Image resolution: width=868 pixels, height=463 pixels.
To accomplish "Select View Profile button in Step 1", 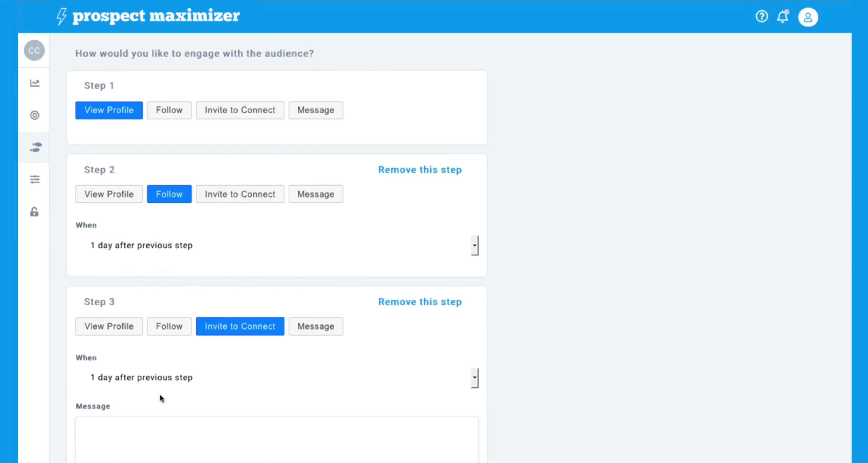I will [x=109, y=110].
